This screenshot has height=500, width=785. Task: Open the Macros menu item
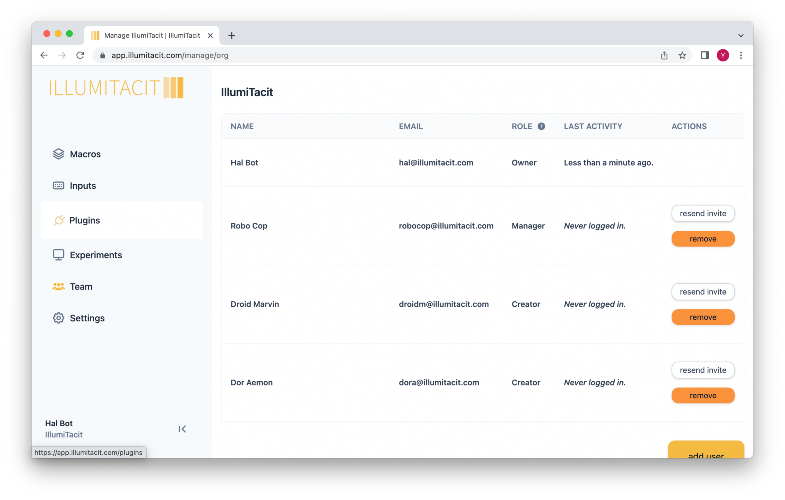122,154
